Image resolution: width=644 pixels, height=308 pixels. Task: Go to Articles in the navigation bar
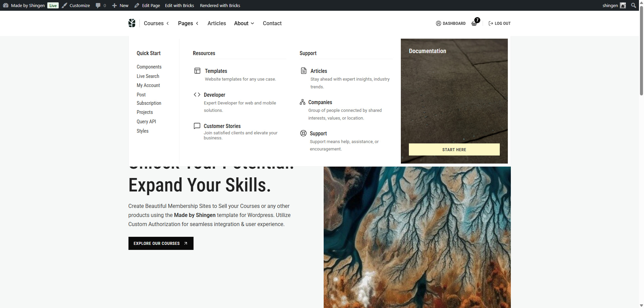(x=217, y=24)
